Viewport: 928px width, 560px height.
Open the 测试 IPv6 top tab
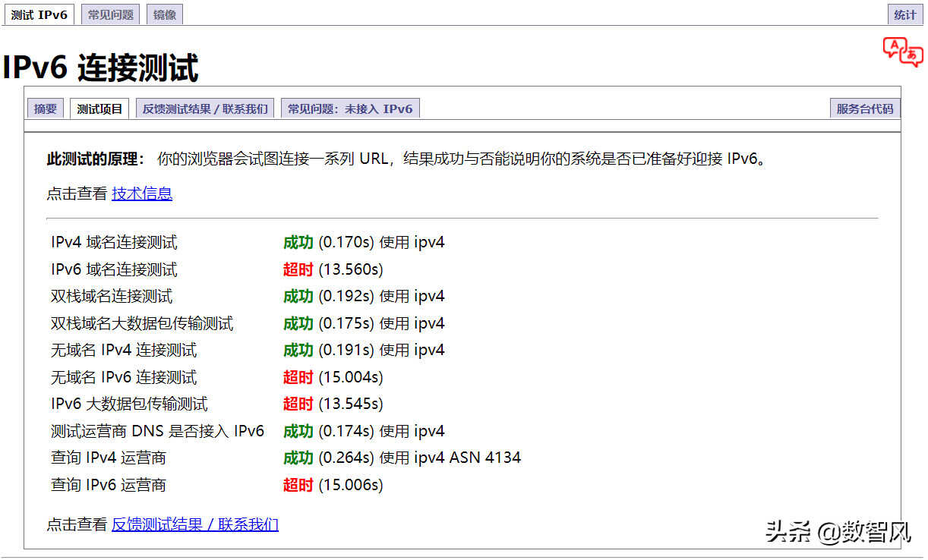[39, 14]
